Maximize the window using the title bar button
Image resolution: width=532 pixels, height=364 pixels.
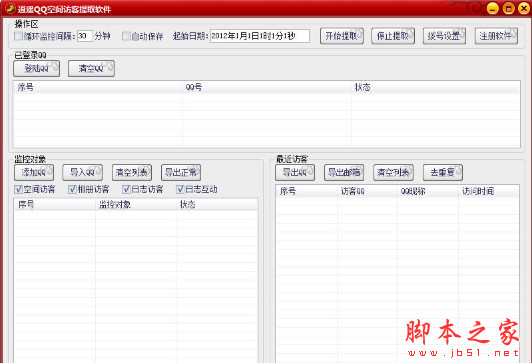tap(508, 8)
